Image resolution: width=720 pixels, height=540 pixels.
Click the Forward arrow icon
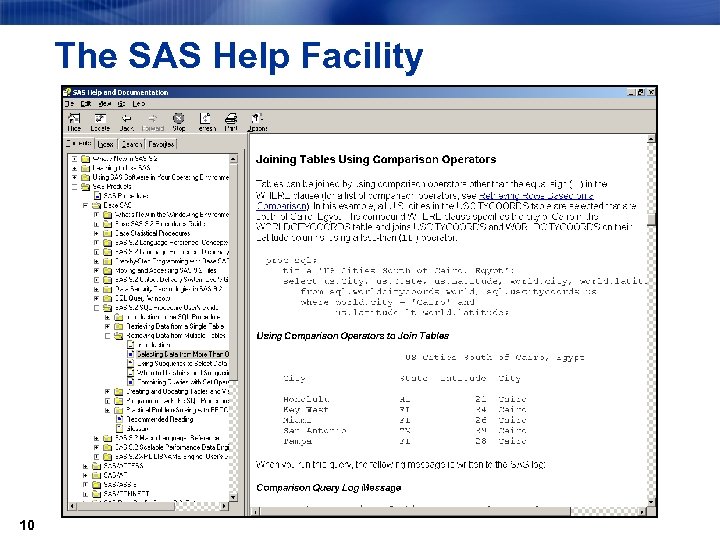click(152, 119)
